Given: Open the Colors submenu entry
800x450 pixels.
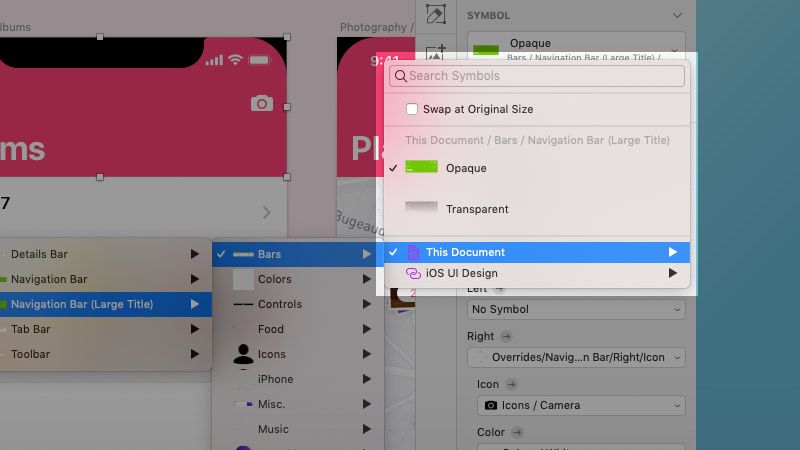Looking at the screenshot, I should (x=298, y=279).
